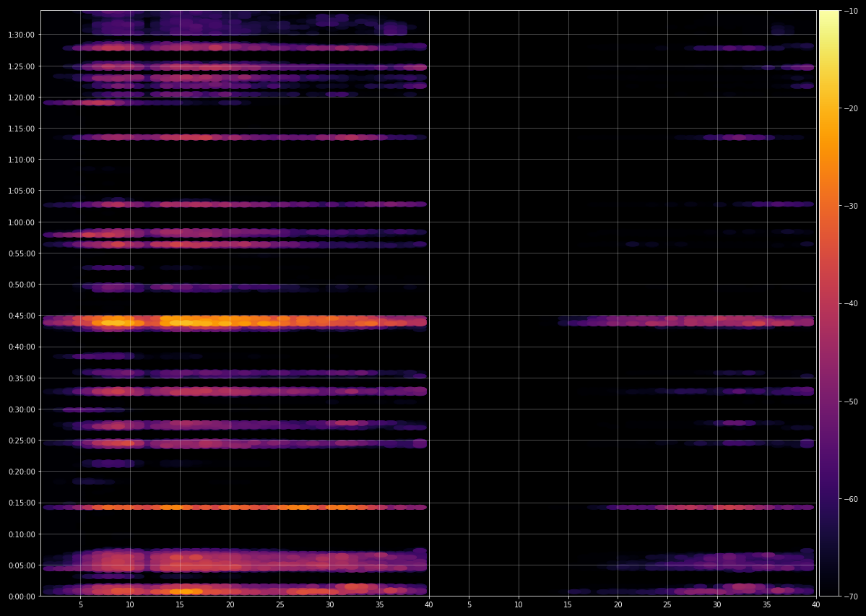
Task: Select the −20 colorbar tick label
Action: coord(850,108)
